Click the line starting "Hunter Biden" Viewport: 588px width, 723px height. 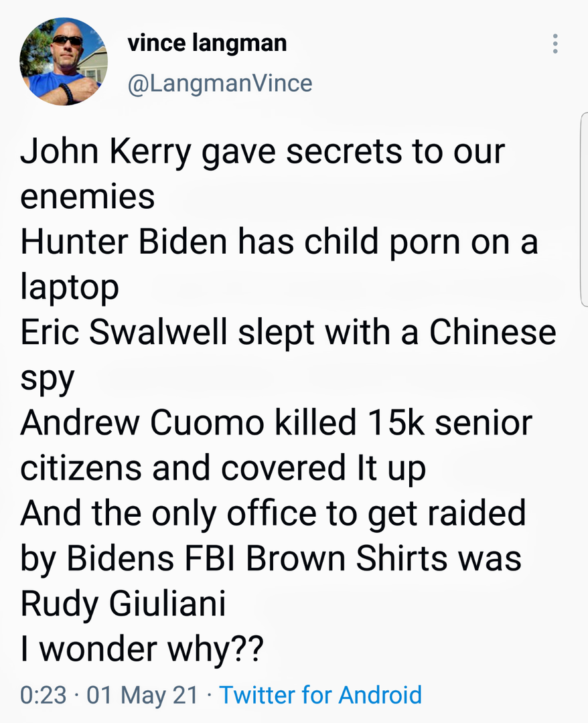click(x=279, y=242)
